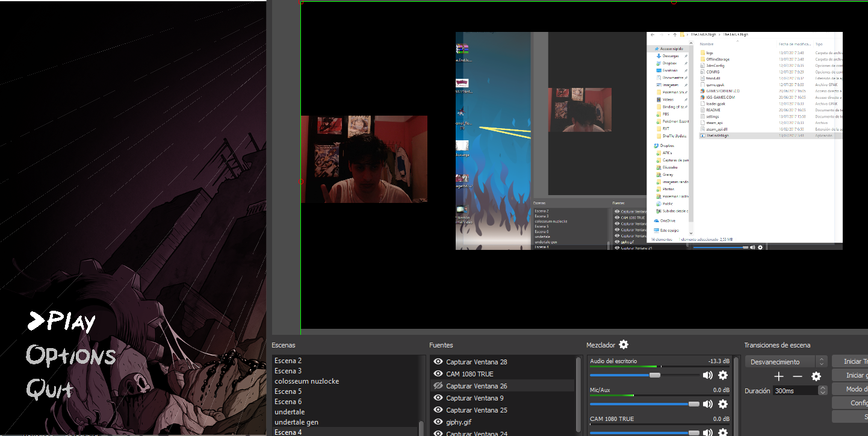Adjust the Audio del escritorio volume slider

click(x=644, y=375)
